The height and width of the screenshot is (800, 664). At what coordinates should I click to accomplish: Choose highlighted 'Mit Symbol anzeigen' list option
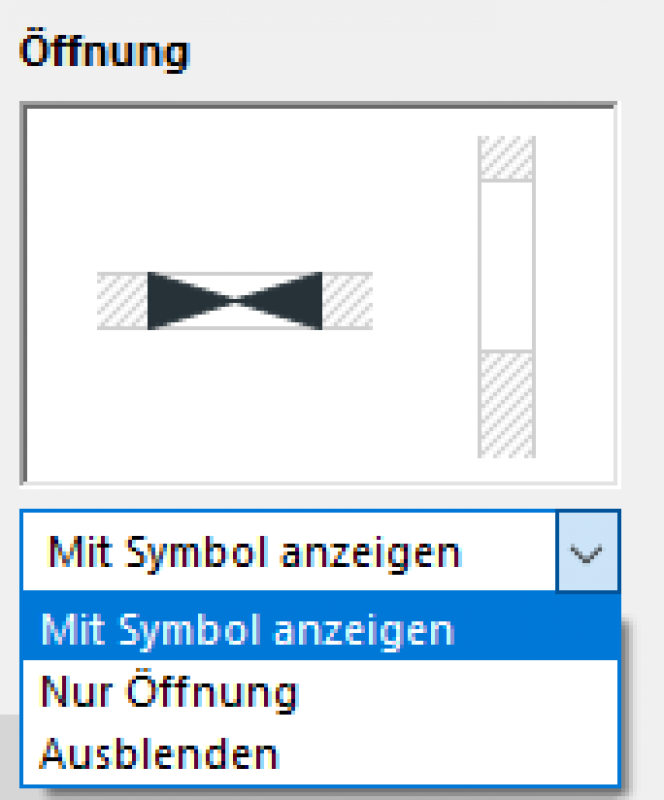248,631
